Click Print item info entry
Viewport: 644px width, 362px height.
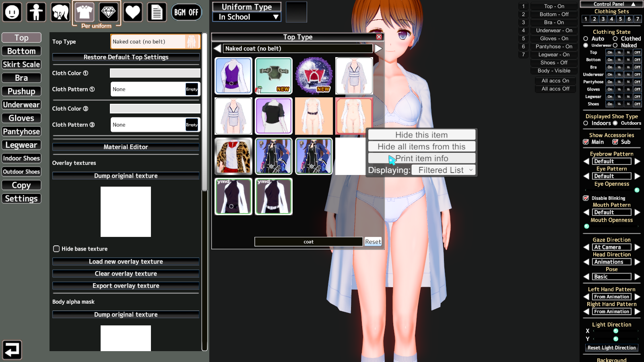[421, 158]
